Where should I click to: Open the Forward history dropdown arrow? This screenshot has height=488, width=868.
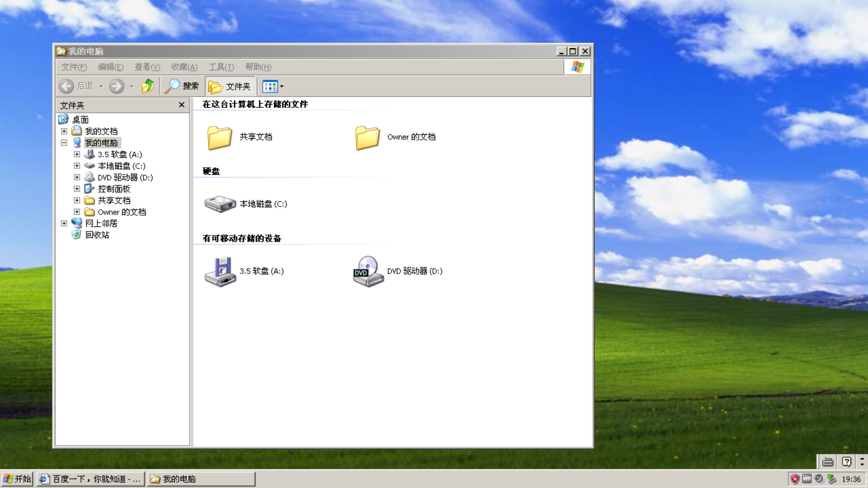pos(132,86)
